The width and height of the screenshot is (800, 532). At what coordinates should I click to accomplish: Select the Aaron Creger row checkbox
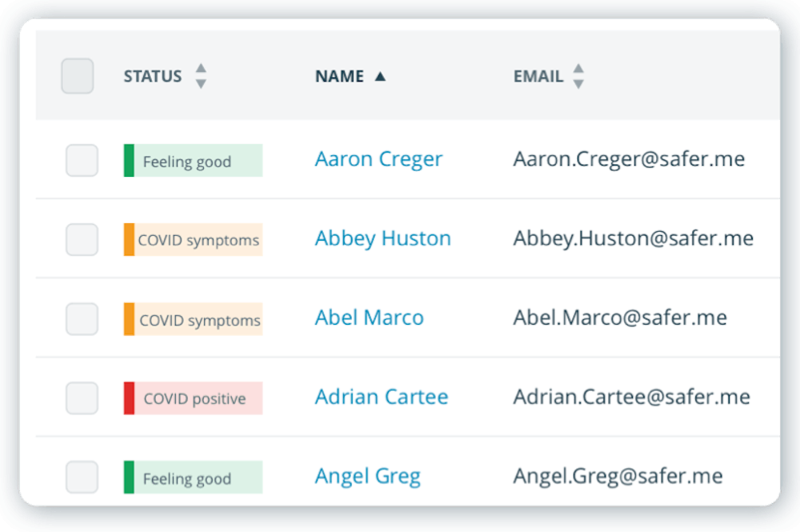tap(82, 160)
